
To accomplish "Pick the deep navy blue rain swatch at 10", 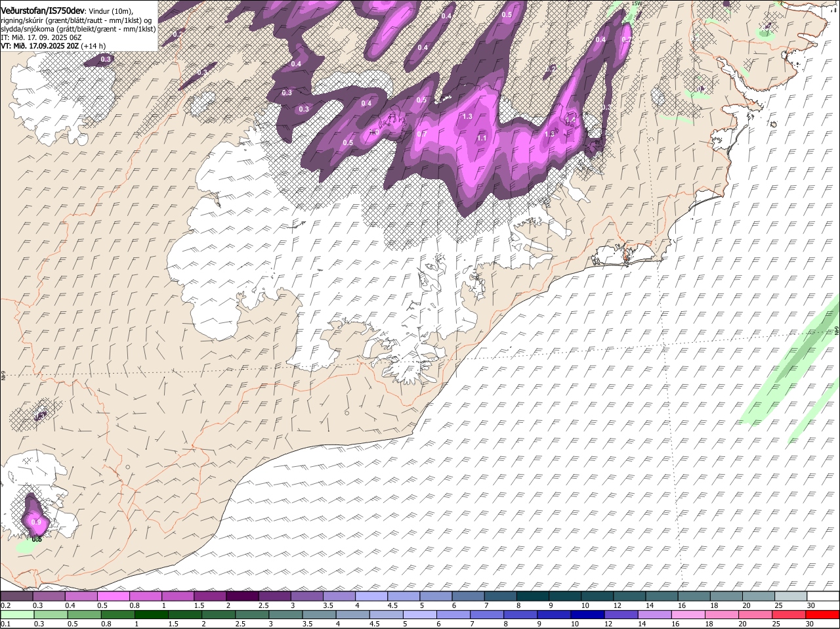I will coord(588,615).
